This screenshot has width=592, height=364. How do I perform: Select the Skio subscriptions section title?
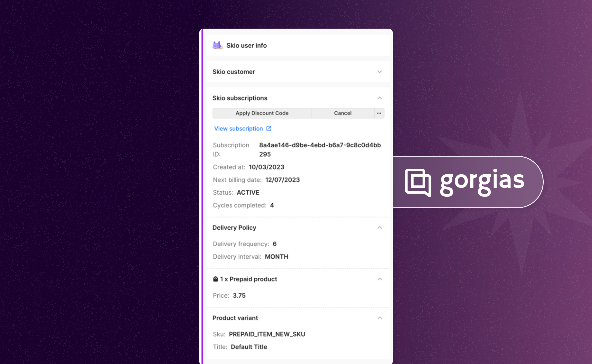[x=240, y=98]
